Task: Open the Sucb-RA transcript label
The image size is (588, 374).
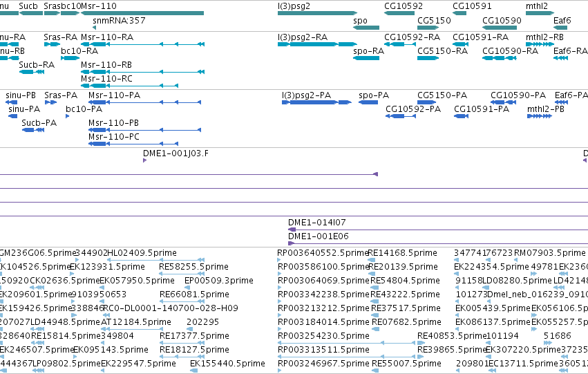Action: click(x=37, y=65)
